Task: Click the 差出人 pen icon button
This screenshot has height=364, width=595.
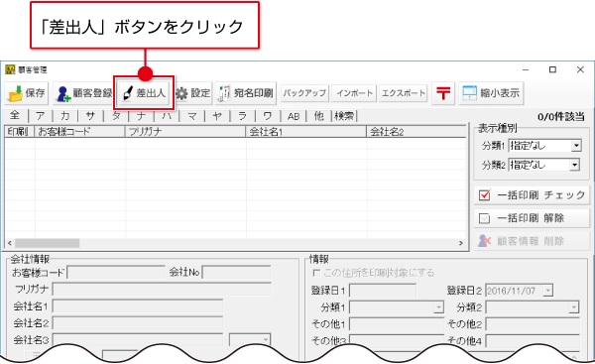Action: tap(144, 93)
